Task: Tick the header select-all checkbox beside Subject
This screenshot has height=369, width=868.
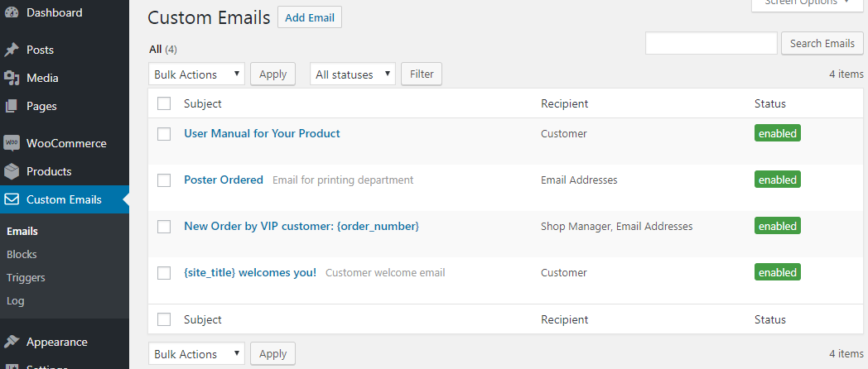Action: pos(164,103)
